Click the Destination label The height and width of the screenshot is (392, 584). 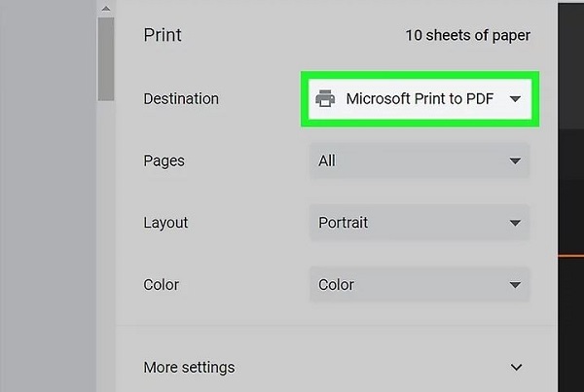(181, 98)
